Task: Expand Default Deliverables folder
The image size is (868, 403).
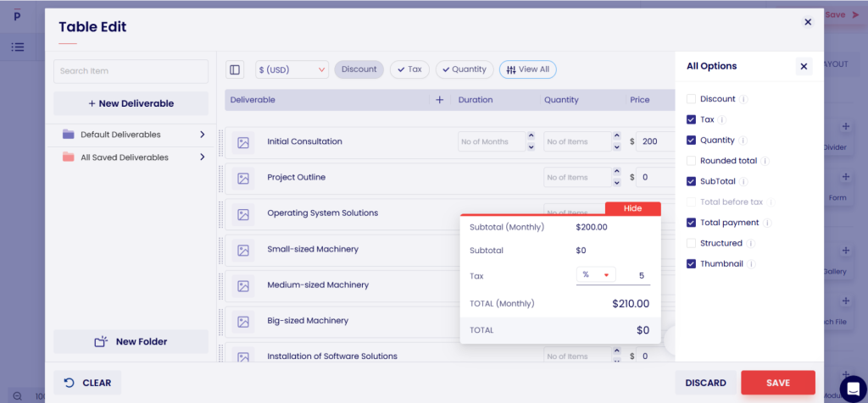Action: tap(202, 135)
